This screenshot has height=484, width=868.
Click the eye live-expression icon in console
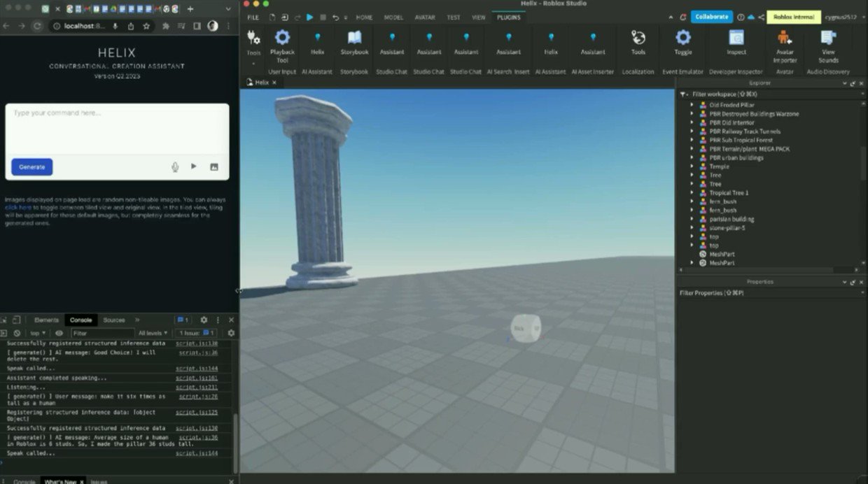[x=59, y=333]
